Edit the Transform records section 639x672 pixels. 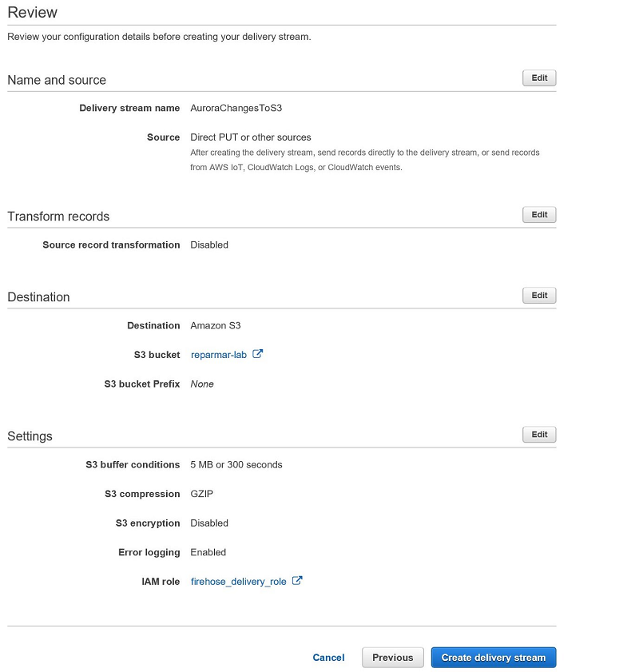pyautogui.click(x=539, y=215)
